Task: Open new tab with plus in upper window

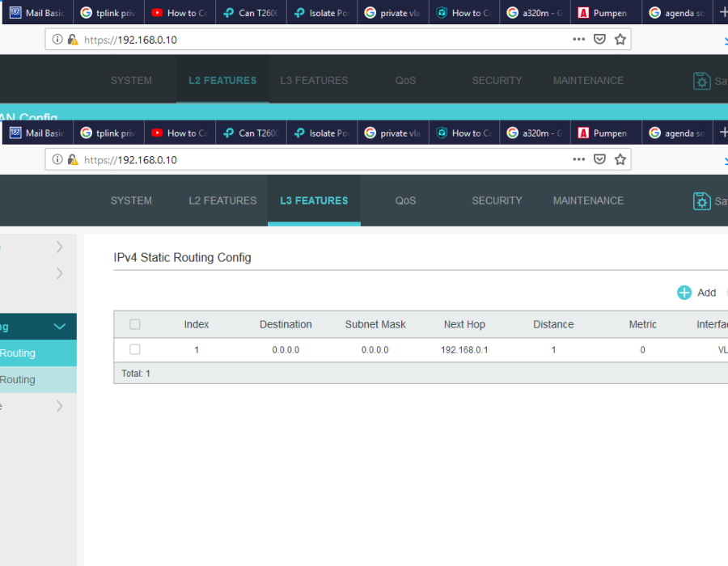Action: coord(723,12)
